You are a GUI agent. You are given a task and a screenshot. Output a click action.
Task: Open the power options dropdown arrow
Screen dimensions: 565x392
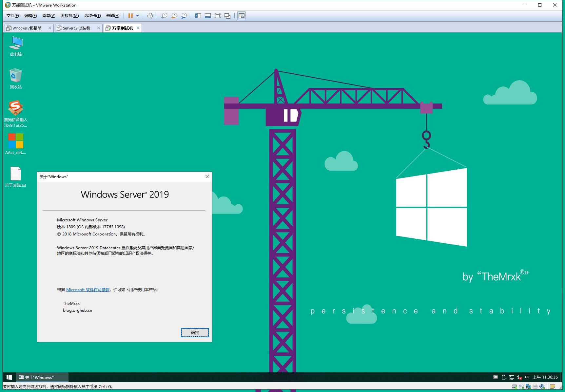(137, 16)
